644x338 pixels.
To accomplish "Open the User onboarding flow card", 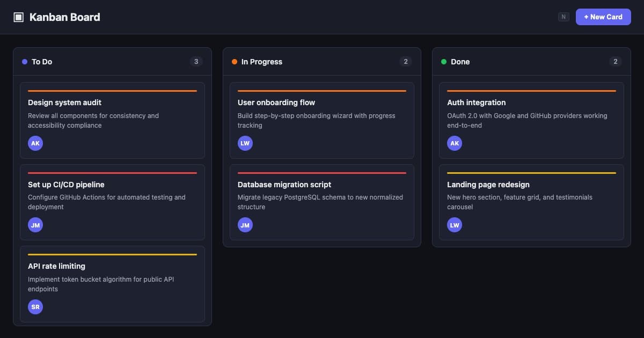I will tap(322, 120).
